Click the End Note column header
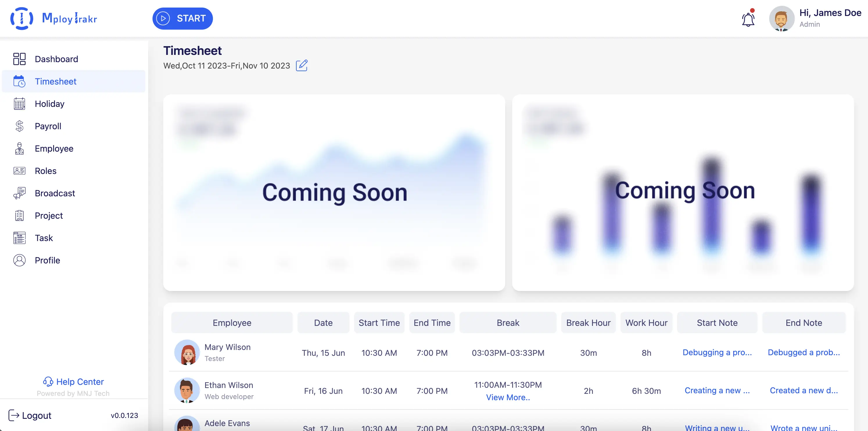This screenshot has height=431, width=868. click(804, 322)
